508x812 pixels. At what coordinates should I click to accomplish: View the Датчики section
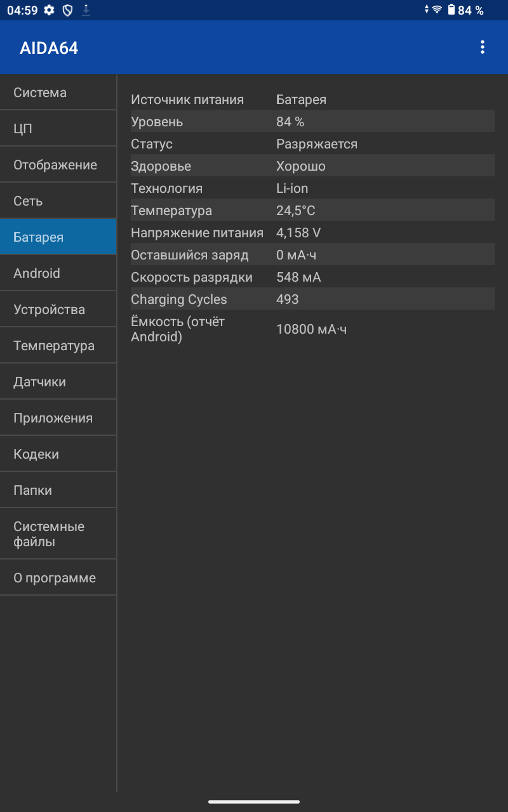58,382
